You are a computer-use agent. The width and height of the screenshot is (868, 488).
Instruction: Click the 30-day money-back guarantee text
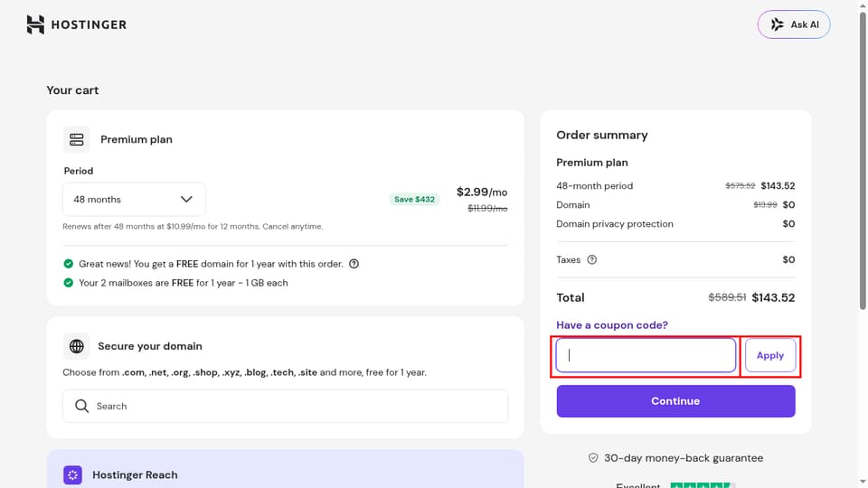684,458
